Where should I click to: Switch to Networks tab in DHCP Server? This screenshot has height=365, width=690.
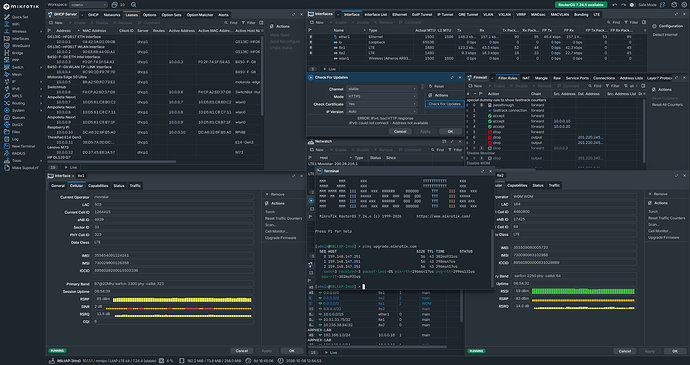point(112,15)
